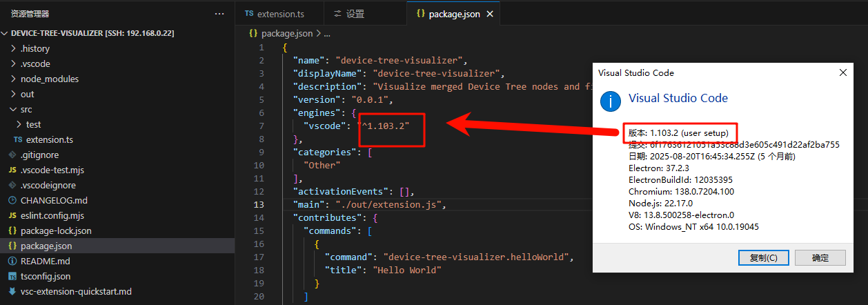Open eslint.config.mjs in explorer

(54, 215)
